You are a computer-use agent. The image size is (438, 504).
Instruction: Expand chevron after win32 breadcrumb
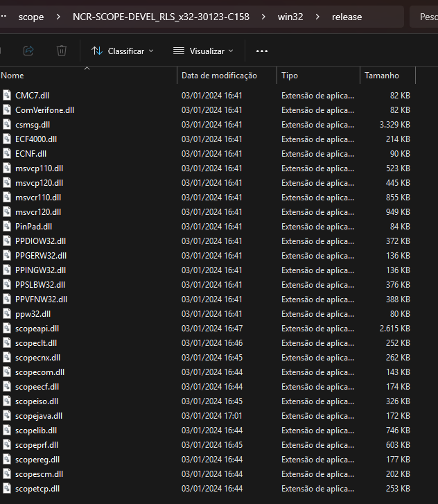tap(317, 17)
